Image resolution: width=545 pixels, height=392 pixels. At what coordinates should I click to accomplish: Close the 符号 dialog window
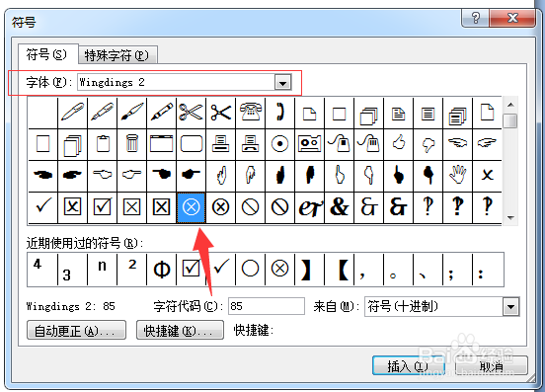click(512, 18)
